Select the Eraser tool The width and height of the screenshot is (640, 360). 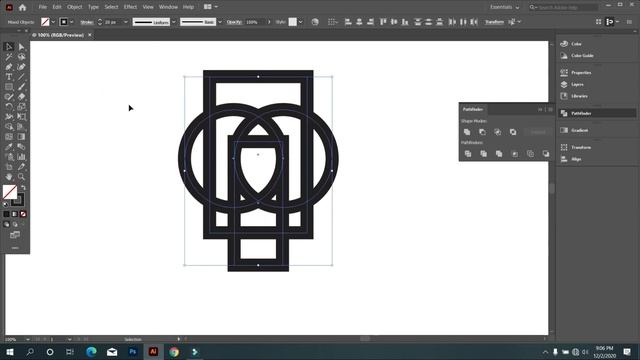pyautogui.click(x=21, y=97)
